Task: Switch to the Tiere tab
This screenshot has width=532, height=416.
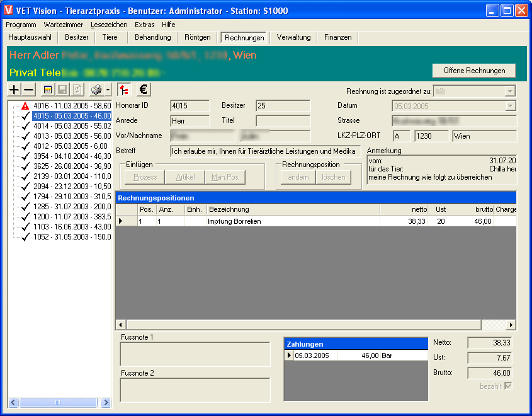Action: pos(110,37)
